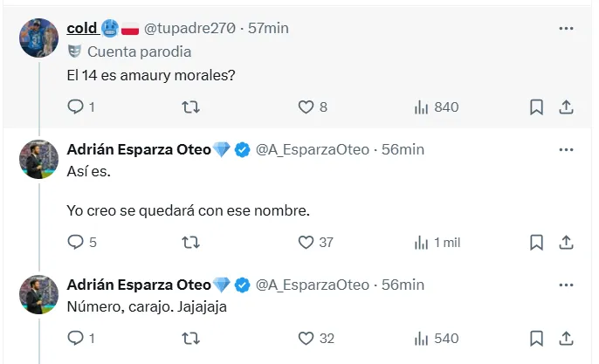Reply to the "Así es." tweet
The width and height of the screenshot is (599, 364).
coord(76,242)
